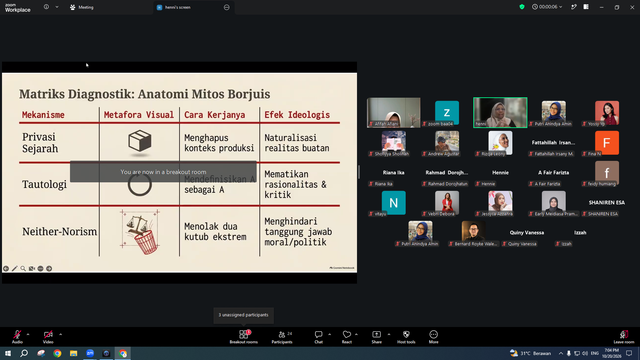The height and width of the screenshot is (360, 640).
Task: Open Chrome from the taskbar
Action: pos(57,353)
